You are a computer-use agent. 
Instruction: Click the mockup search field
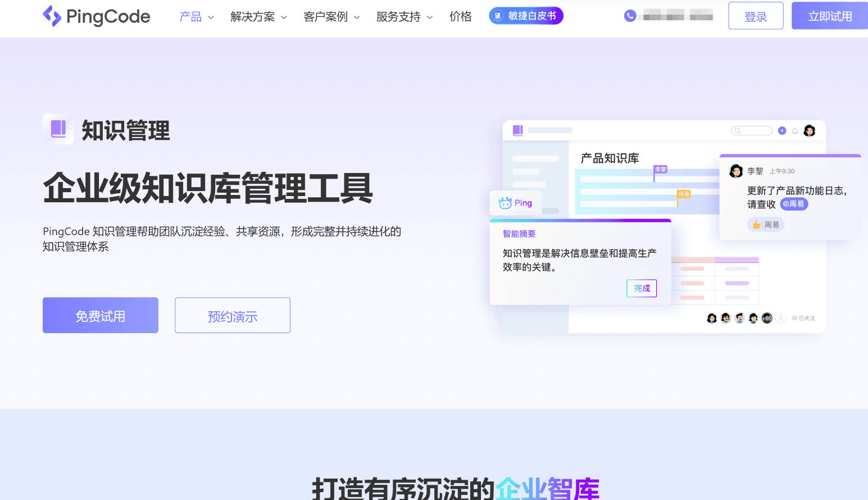[752, 130]
